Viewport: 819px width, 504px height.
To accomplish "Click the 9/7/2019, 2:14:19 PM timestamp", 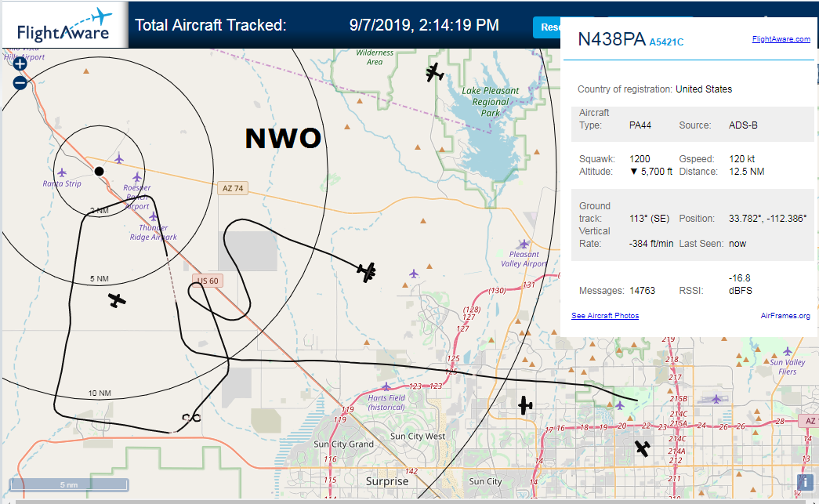I will coord(424,25).
